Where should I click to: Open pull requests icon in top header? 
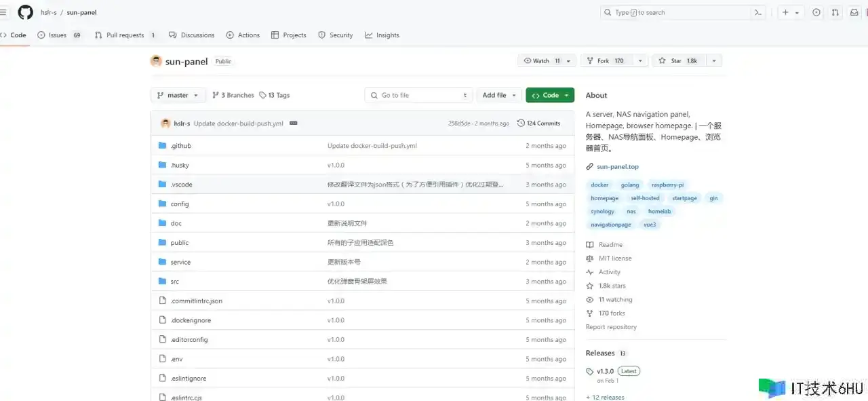pos(835,12)
